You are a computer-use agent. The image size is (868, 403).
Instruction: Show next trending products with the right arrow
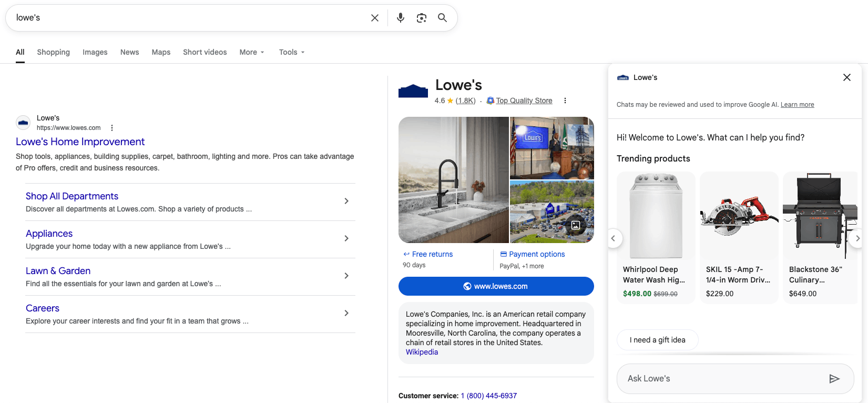(x=857, y=238)
